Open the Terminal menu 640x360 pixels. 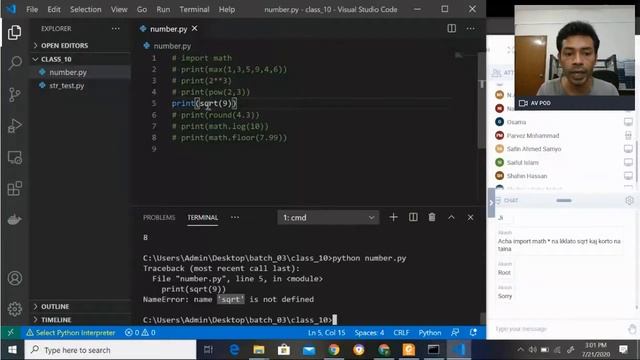(x=194, y=9)
